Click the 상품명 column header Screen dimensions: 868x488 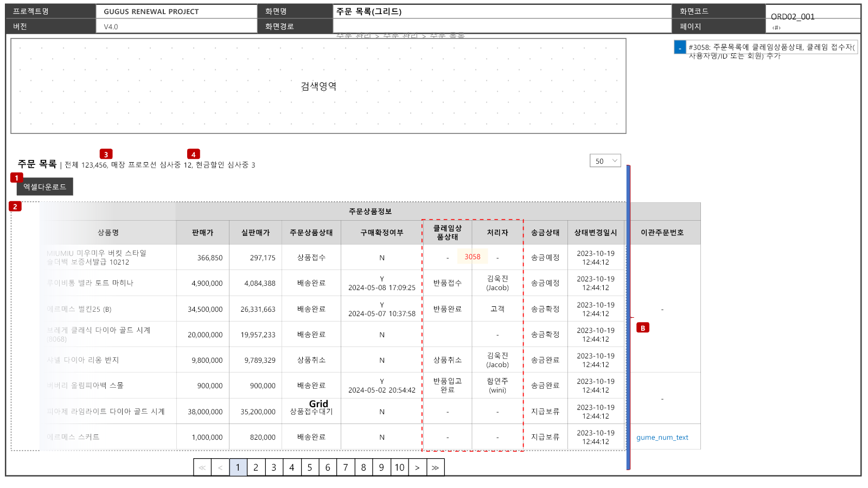(x=108, y=233)
